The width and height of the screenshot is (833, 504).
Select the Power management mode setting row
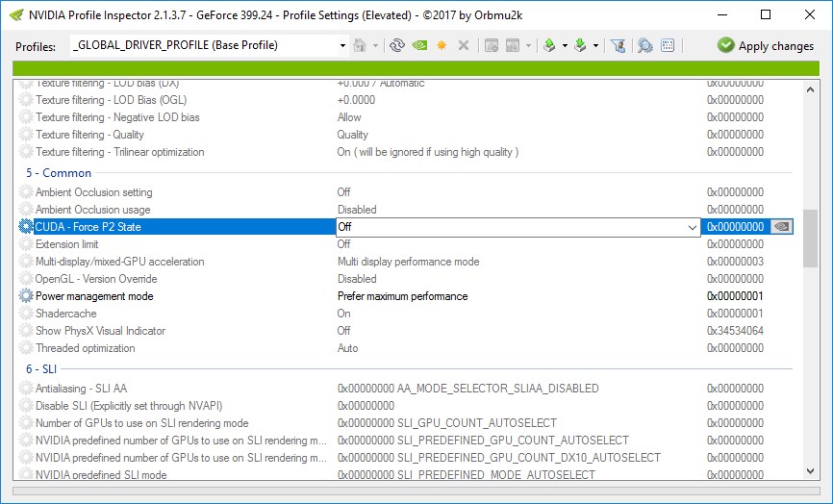click(94, 296)
